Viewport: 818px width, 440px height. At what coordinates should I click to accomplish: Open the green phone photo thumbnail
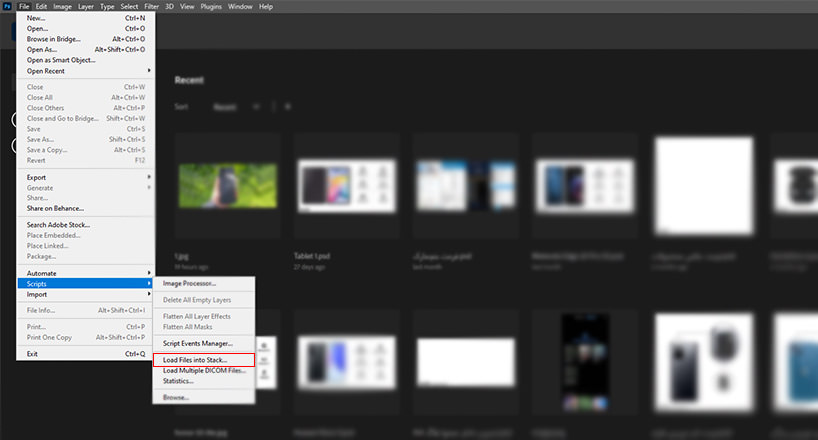pyautogui.click(x=227, y=185)
